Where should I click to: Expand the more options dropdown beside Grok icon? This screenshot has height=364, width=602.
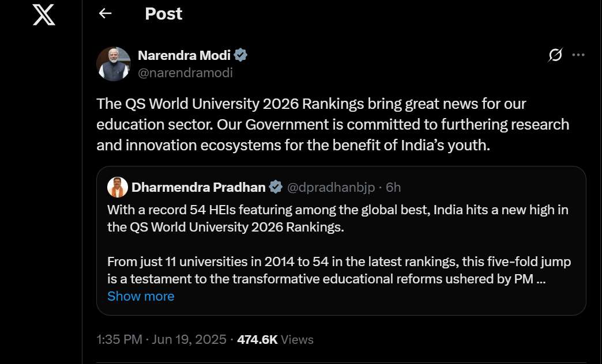pyautogui.click(x=578, y=55)
